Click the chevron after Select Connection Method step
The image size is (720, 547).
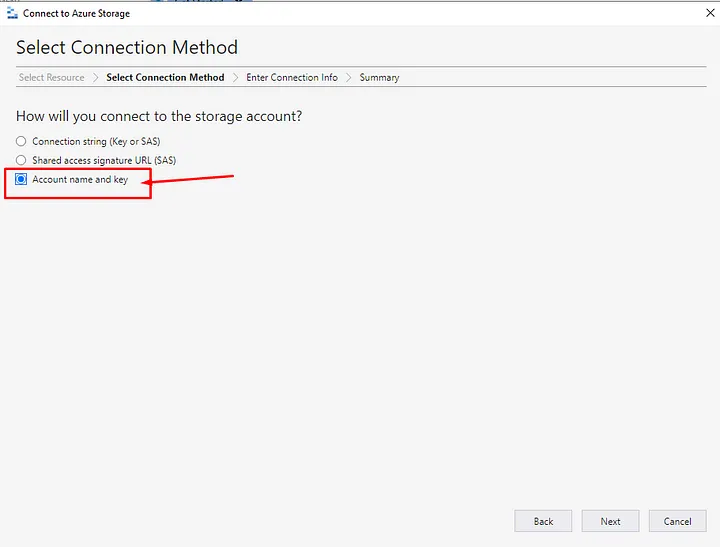236,78
